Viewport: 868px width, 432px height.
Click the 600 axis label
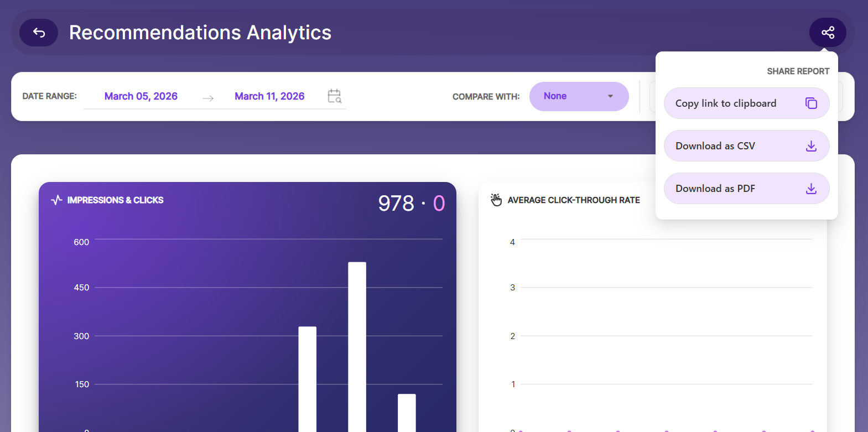click(x=81, y=242)
